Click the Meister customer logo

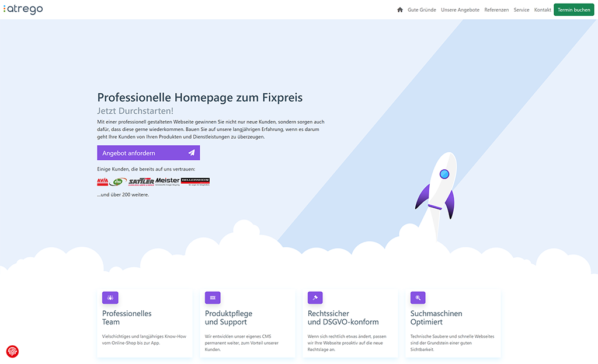point(168,181)
